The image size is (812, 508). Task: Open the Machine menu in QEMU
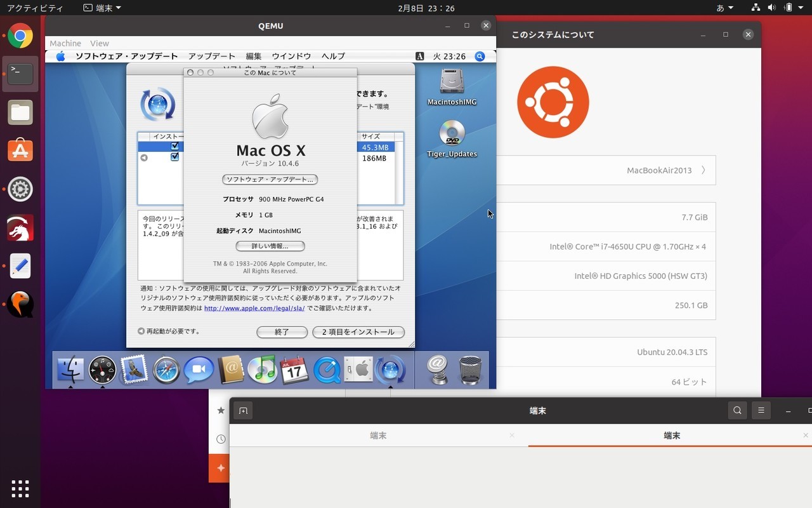click(x=65, y=43)
